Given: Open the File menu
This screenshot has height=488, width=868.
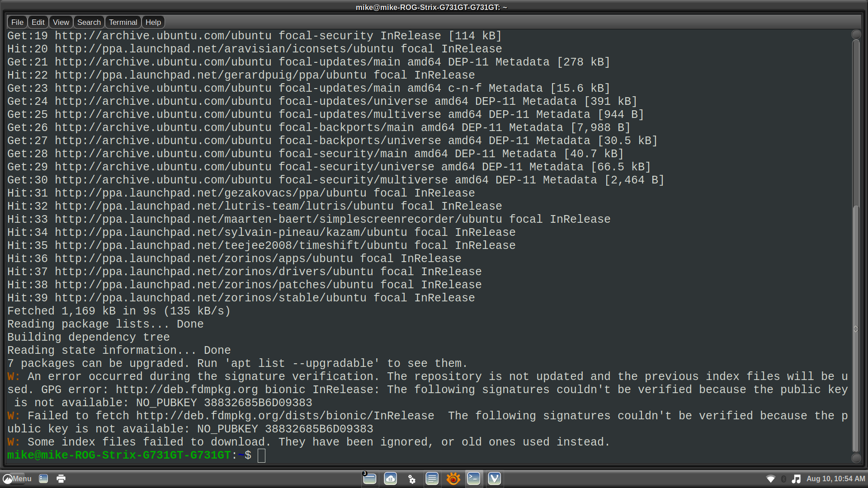Looking at the screenshot, I should [17, 22].
